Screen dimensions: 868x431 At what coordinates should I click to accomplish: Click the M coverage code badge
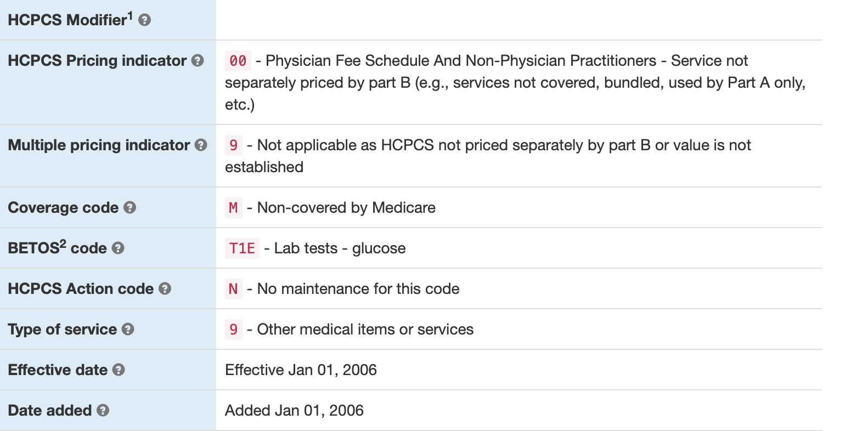click(233, 208)
